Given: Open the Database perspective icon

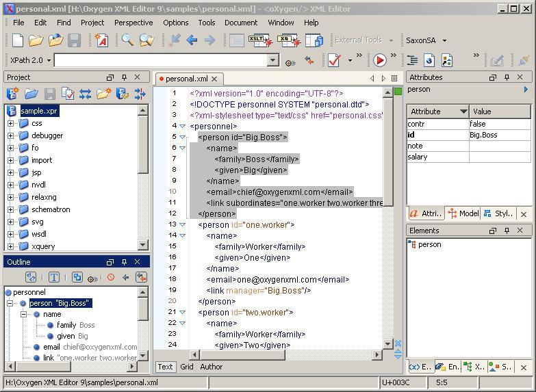Looking at the screenshot, I should pyautogui.click(x=314, y=40).
